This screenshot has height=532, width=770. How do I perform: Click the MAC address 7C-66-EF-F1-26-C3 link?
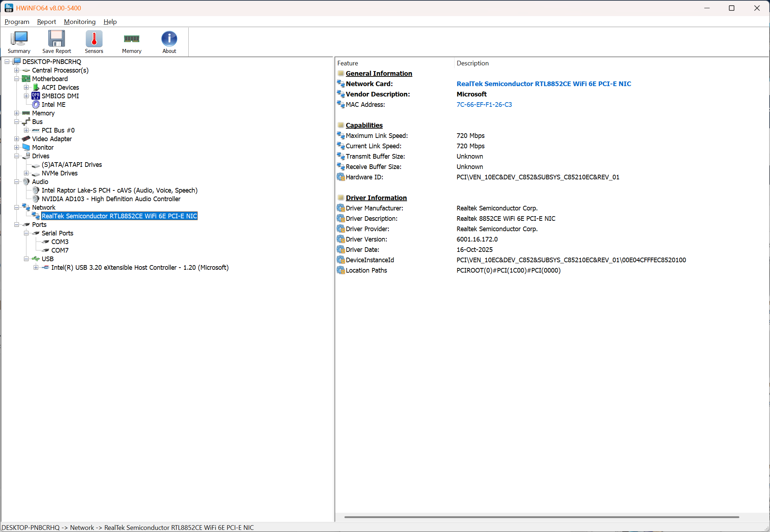click(x=484, y=104)
